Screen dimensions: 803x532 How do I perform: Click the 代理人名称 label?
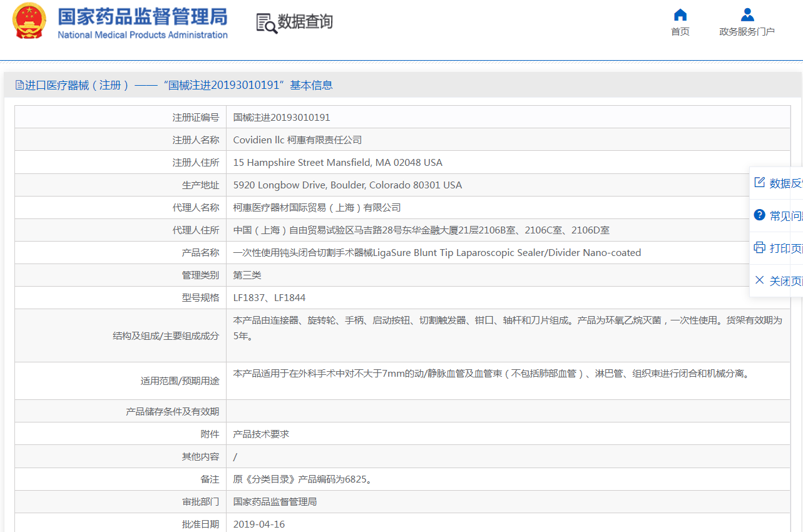(x=196, y=207)
